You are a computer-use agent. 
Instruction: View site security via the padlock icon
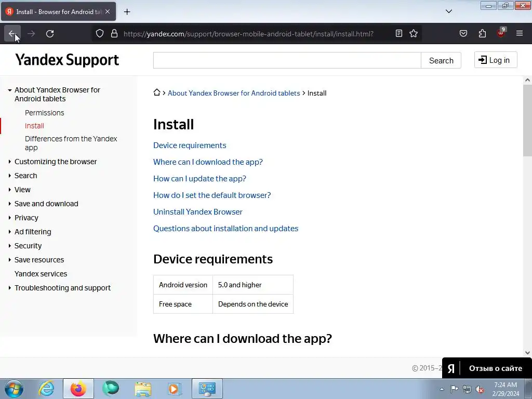tap(114, 33)
